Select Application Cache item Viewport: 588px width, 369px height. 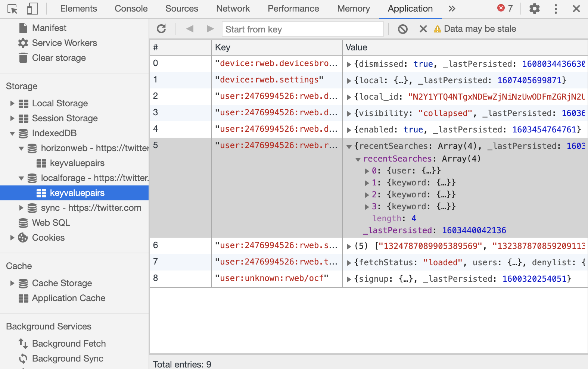[69, 298]
